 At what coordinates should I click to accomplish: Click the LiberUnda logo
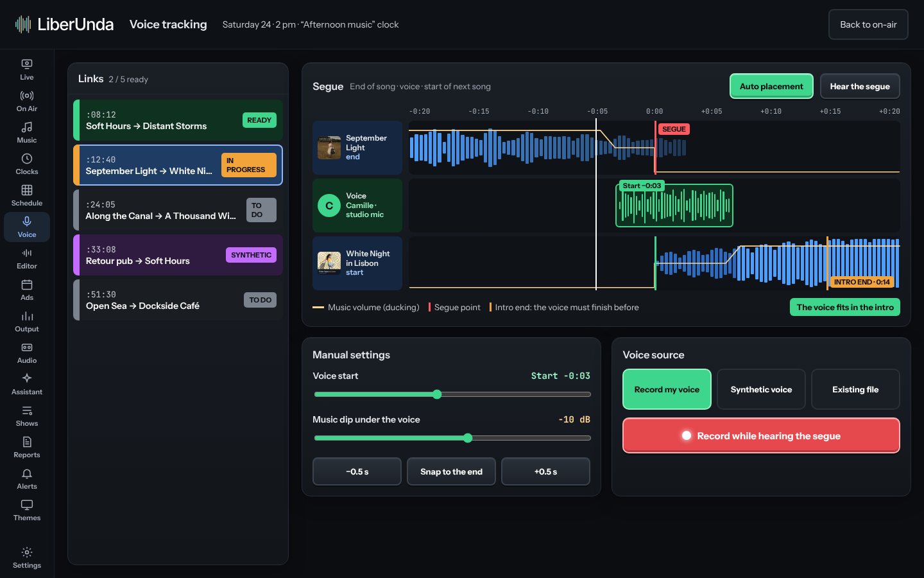[x=64, y=24]
